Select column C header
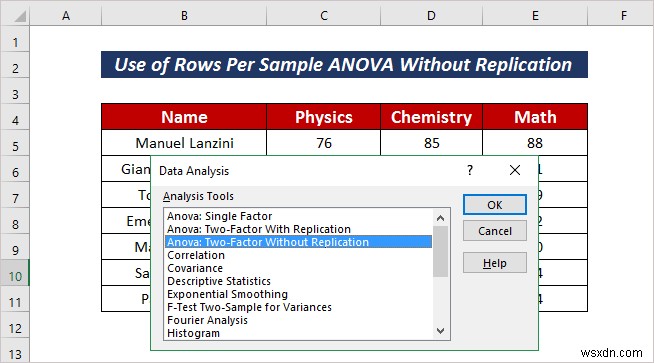Screen dimensions: 654x363 [324, 16]
